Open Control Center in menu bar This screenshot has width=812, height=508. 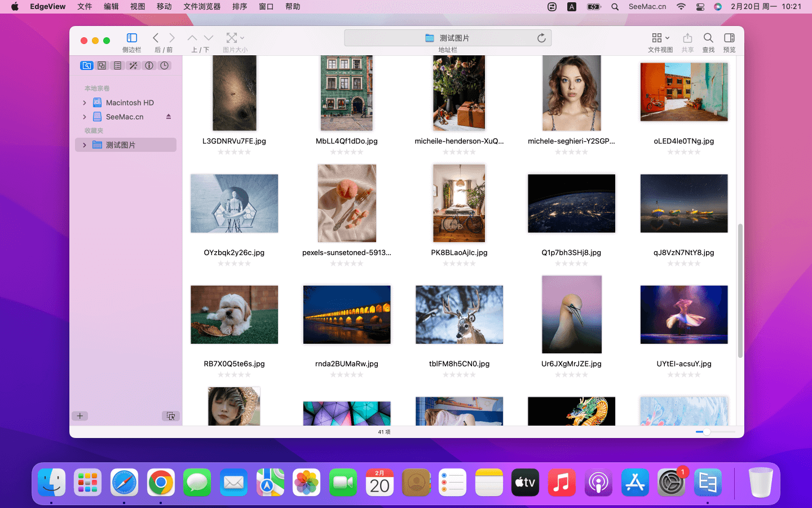coord(700,7)
